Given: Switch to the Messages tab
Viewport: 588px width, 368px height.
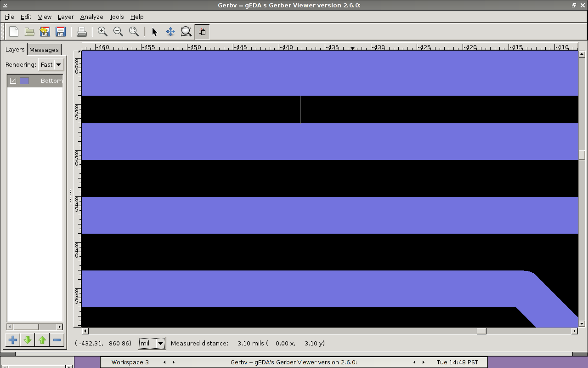Looking at the screenshot, I should [44, 50].
